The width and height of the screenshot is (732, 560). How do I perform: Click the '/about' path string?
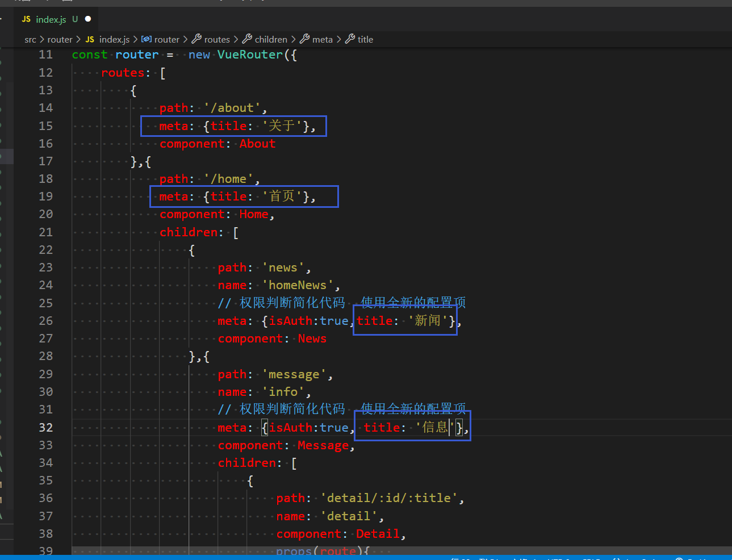(232, 108)
